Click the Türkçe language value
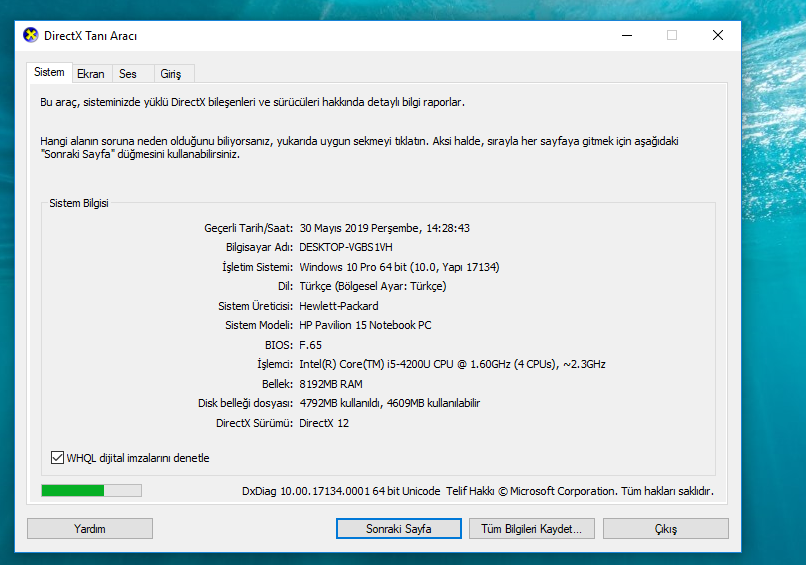Screen dimensions: 806x565 [x=373, y=286]
